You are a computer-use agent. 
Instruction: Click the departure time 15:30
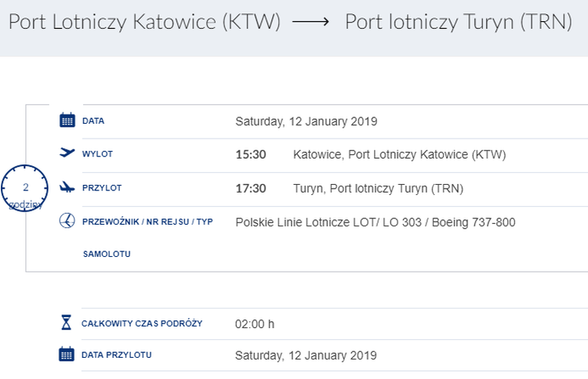pos(251,154)
